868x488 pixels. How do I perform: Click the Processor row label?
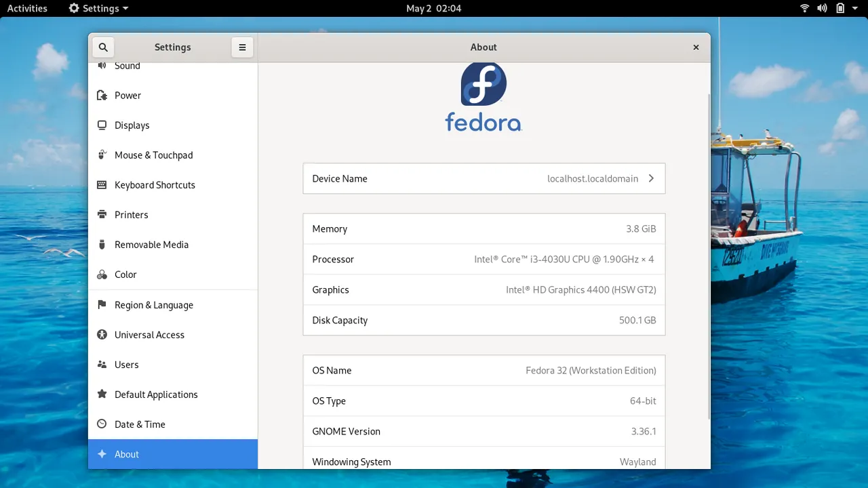[x=333, y=260]
